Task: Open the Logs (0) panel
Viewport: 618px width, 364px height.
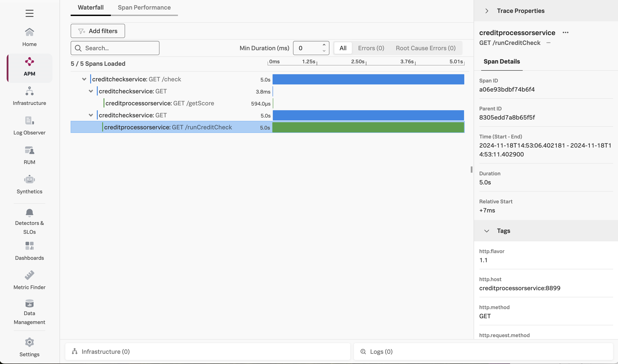Action: [381, 352]
